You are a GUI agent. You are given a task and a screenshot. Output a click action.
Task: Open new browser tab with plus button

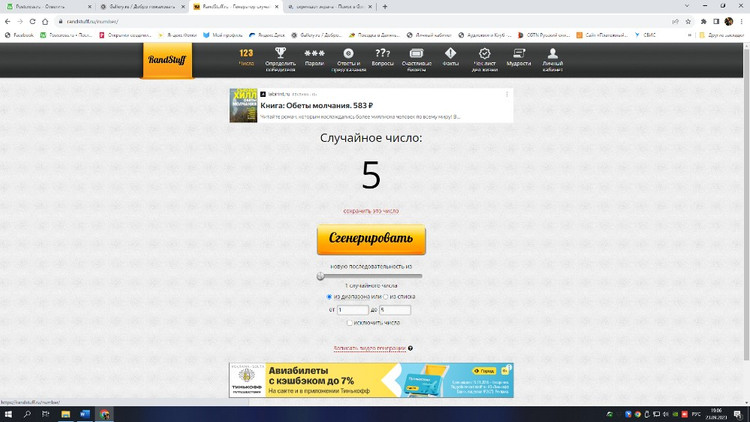[385, 6]
